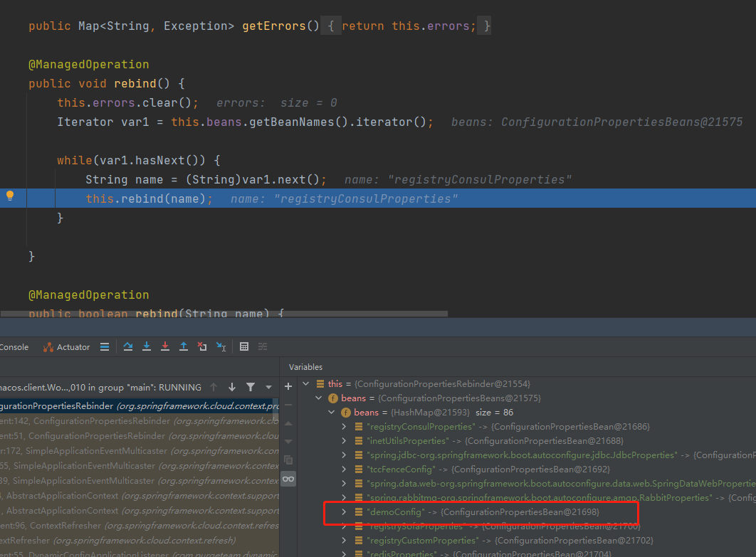Expand the spring.data.web SpringDataWebProperties entry
The width and height of the screenshot is (756, 557).
(x=344, y=483)
